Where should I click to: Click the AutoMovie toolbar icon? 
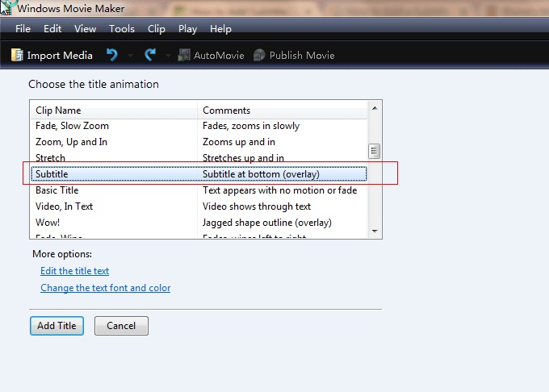tap(184, 55)
